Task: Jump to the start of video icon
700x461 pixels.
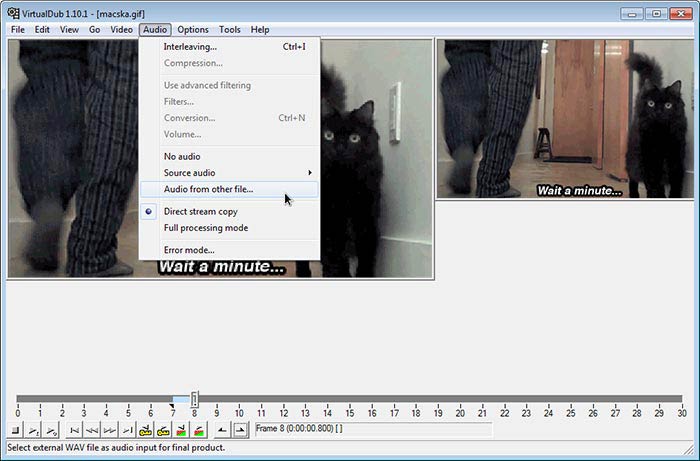Action: click(x=74, y=430)
